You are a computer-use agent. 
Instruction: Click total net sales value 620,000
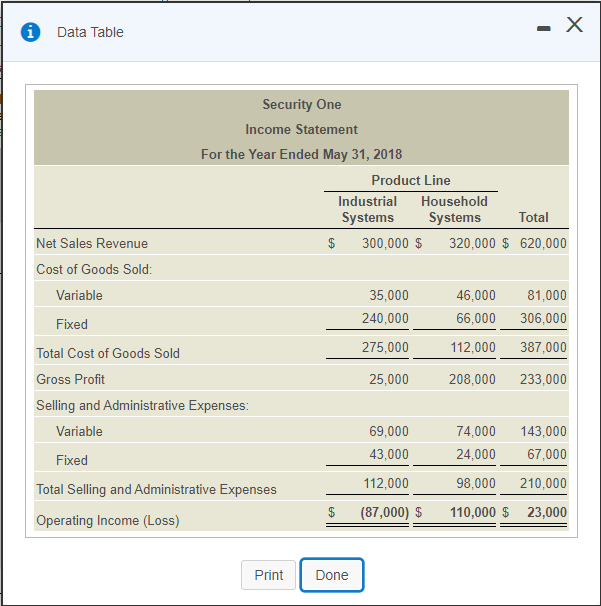(543, 243)
